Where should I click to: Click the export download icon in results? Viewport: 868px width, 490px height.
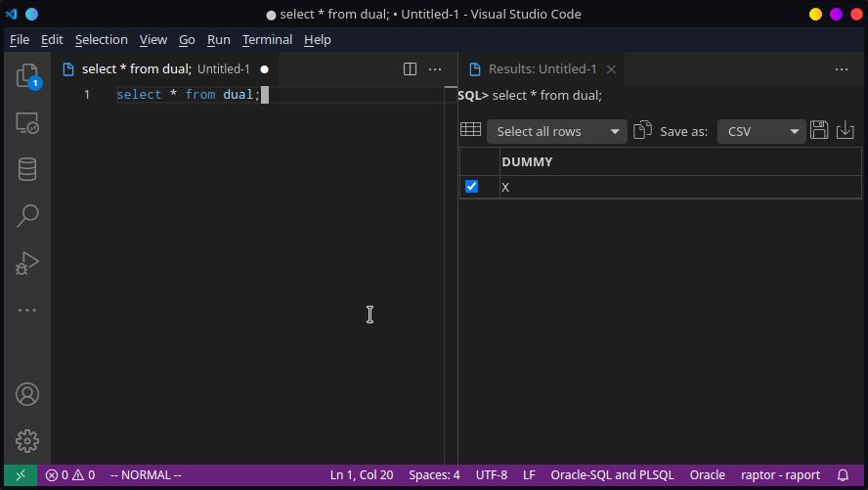point(846,130)
